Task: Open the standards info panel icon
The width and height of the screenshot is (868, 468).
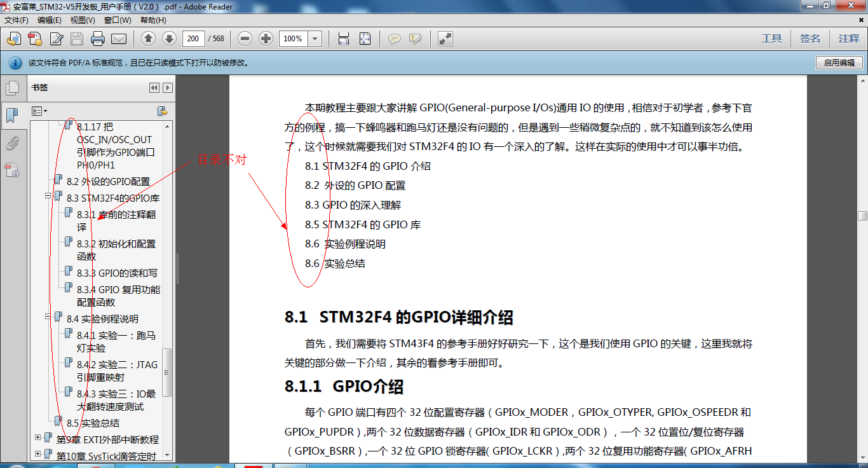Action: point(12,170)
